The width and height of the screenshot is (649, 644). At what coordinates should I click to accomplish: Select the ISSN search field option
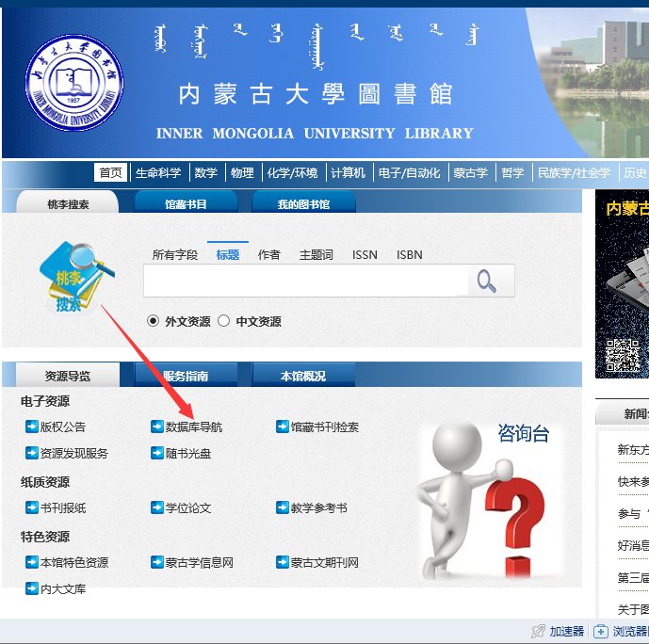tap(365, 254)
